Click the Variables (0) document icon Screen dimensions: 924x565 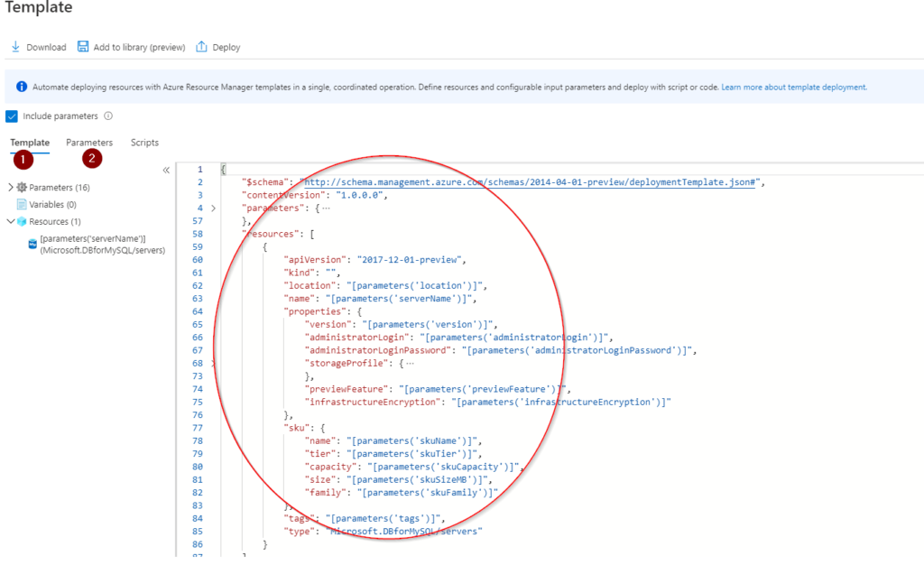click(22, 205)
